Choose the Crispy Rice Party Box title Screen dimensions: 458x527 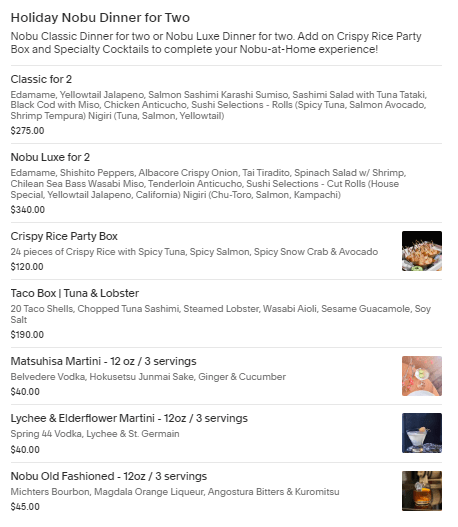click(64, 236)
